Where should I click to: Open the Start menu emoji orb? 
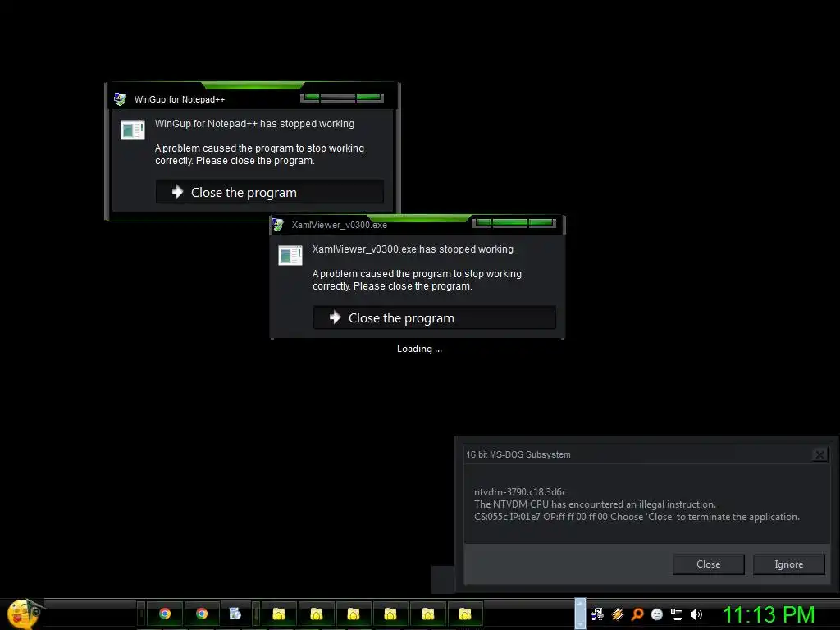[23, 614]
